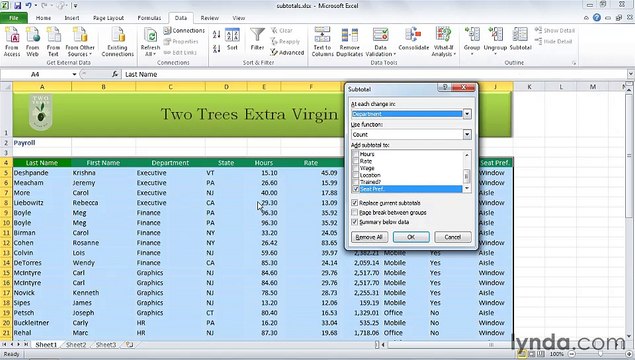Open the Data Validation dropdown arrow
The height and width of the screenshot is (360, 635).
pyautogui.click(x=394, y=54)
